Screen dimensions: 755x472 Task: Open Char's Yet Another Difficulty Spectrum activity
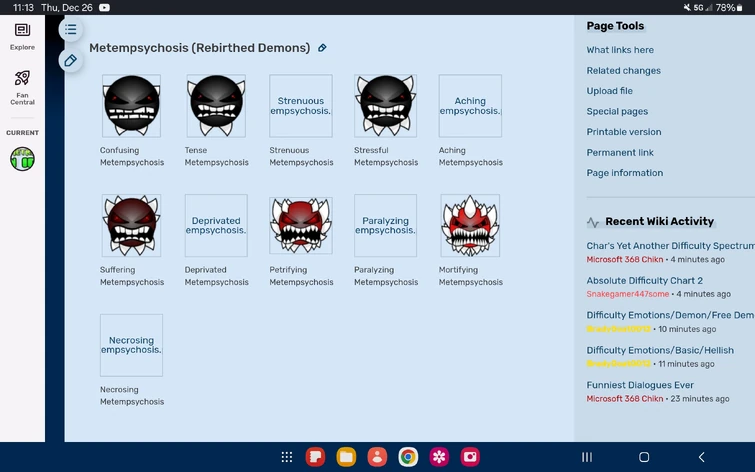click(670, 246)
